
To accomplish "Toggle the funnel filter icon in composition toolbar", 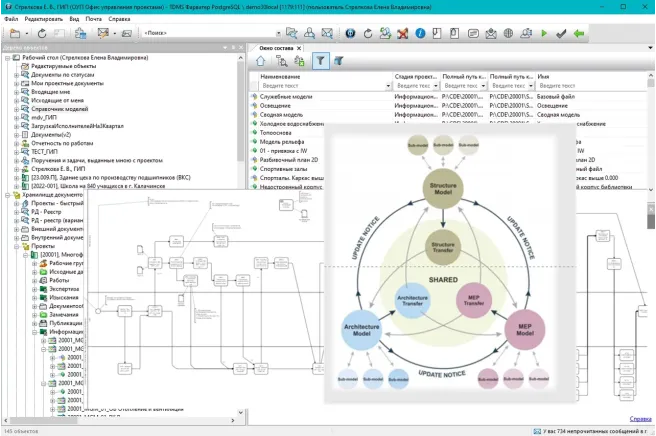I will tap(320, 61).
